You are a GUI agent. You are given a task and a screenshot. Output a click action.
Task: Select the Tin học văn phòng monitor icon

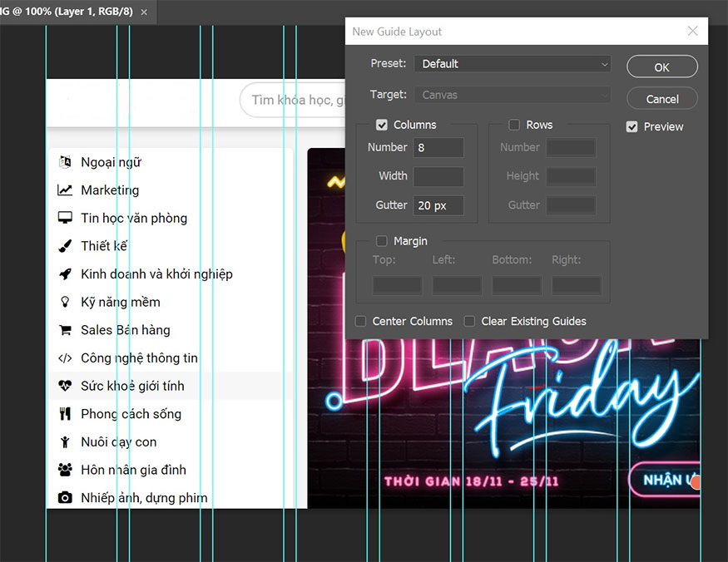[x=66, y=218]
